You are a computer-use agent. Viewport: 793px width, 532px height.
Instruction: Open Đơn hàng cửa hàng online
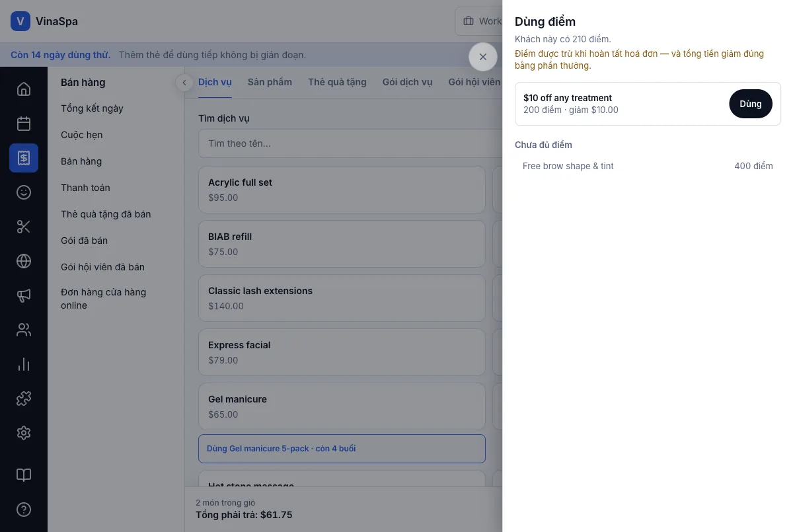pyautogui.click(x=104, y=299)
